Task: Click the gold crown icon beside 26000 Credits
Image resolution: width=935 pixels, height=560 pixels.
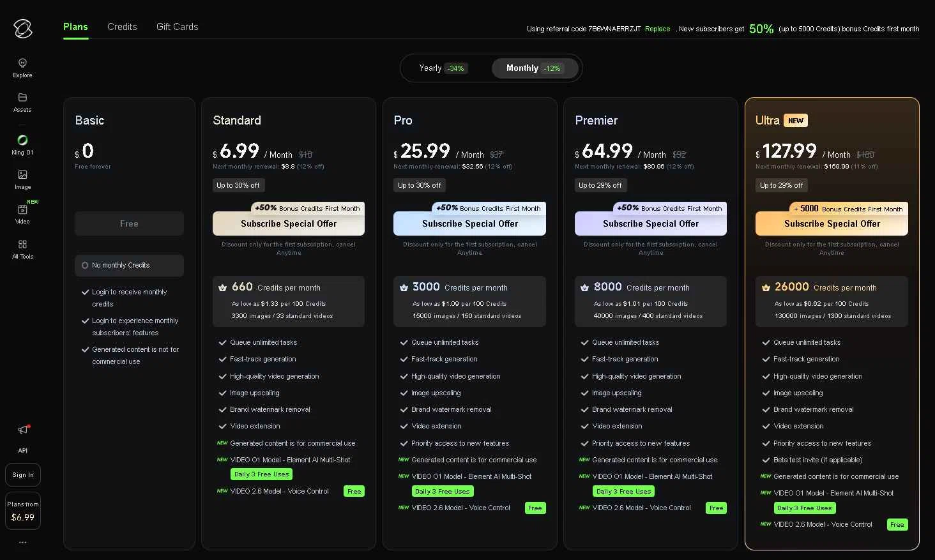Action: [x=766, y=288]
